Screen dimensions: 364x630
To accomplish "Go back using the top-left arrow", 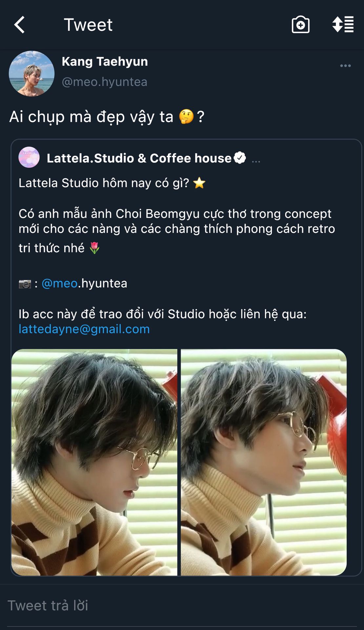I will 20,25.
